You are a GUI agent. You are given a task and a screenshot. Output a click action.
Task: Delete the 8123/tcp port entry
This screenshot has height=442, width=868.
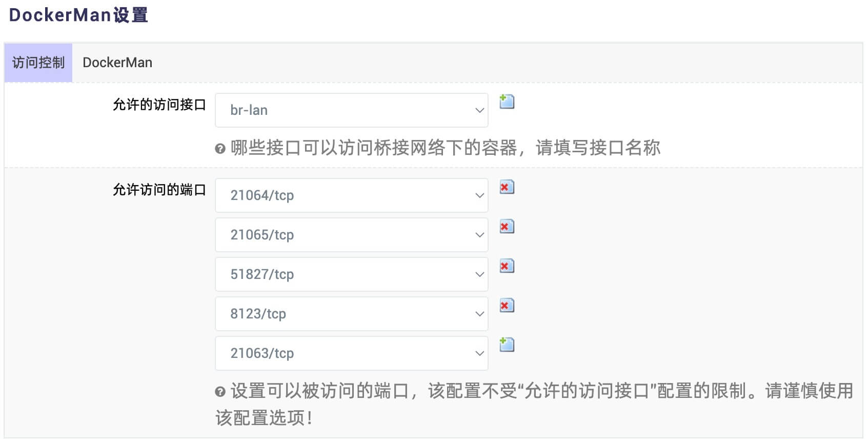click(507, 306)
